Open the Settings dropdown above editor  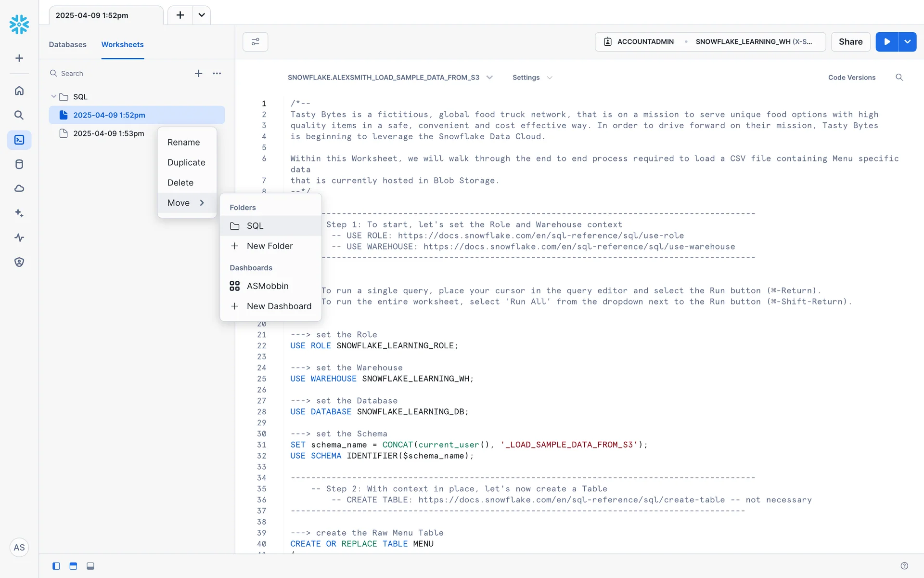(532, 78)
